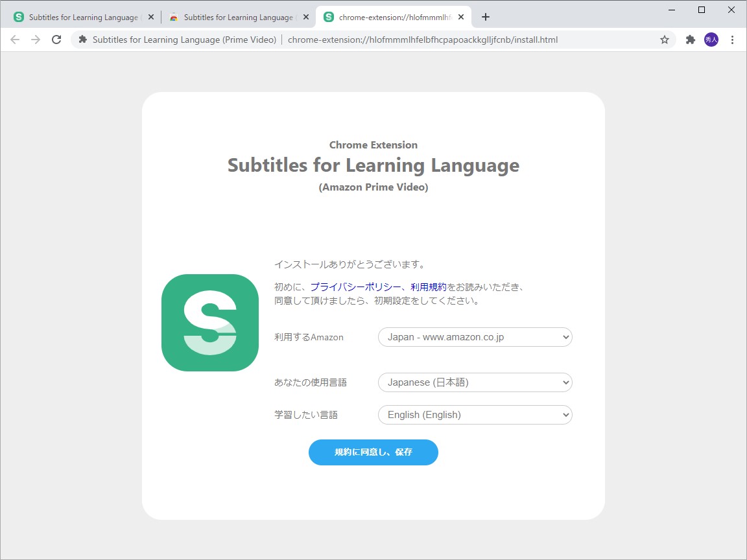Open the 利用するAmazon region dropdown
Screen dimensions: 747x560
coord(474,337)
